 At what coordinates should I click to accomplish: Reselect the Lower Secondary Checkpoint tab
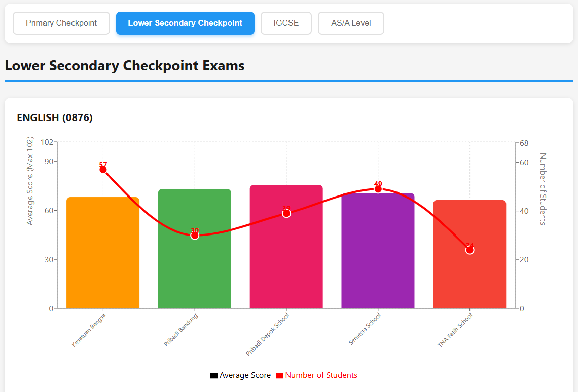[x=185, y=23]
